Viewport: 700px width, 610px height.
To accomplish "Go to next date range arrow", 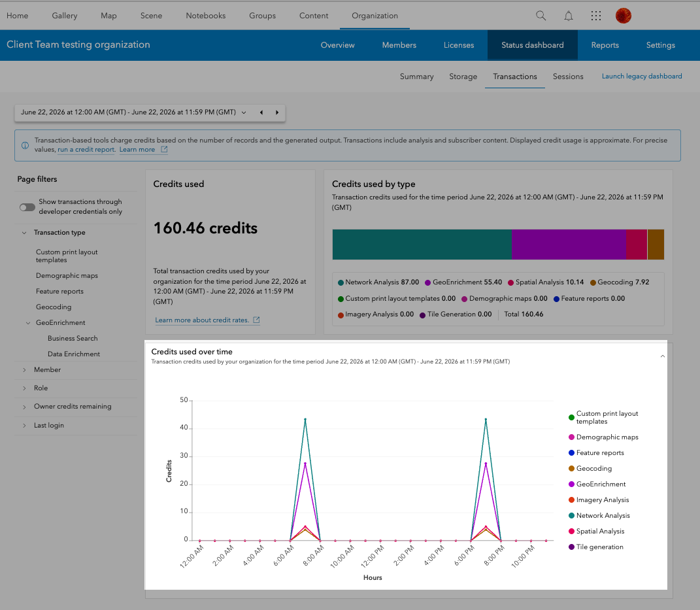I will (277, 112).
